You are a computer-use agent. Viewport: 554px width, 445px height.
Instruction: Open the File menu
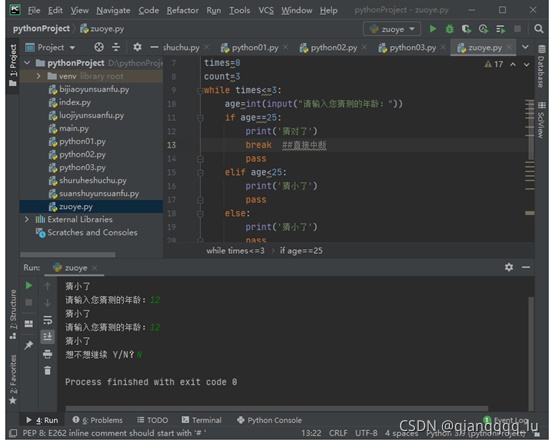click(x=34, y=10)
